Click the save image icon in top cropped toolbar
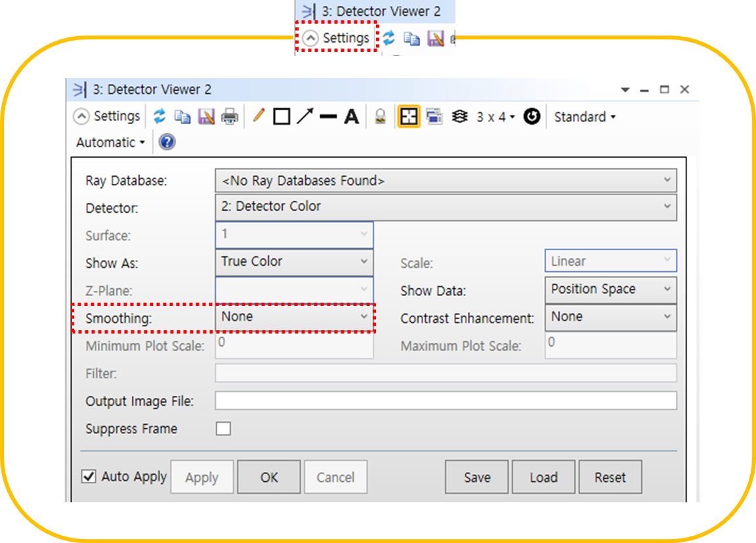Image resolution: width=756 pixels, height=543 pixels. [x=435, y=38]
